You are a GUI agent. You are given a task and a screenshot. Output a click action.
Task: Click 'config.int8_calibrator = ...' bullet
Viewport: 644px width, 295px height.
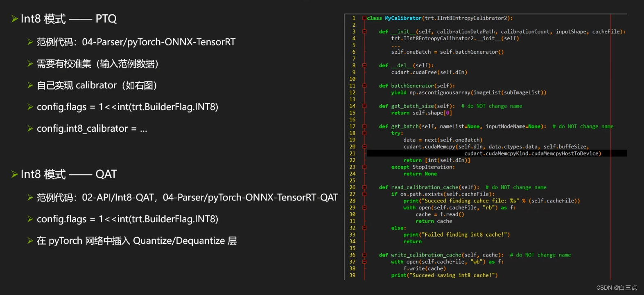point(92,128)
